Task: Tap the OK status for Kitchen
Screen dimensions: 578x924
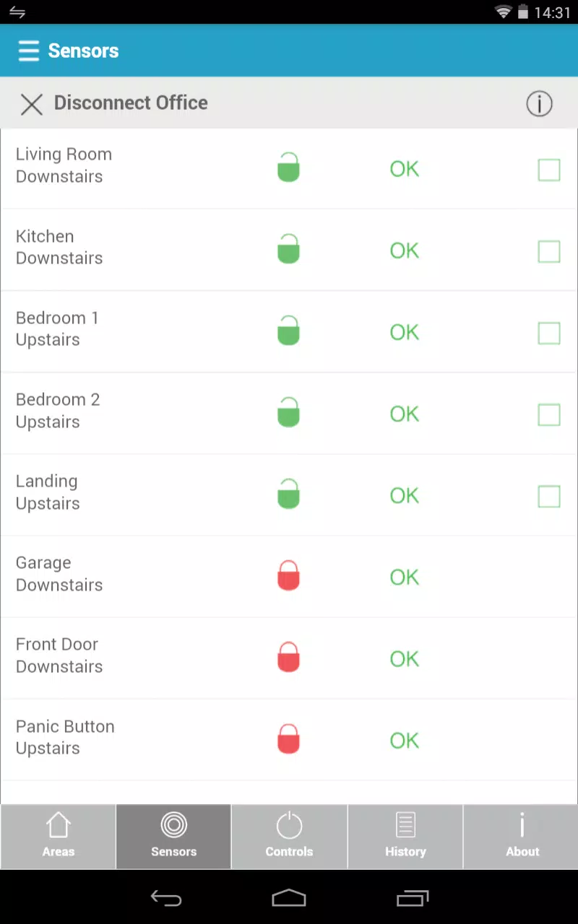Action: point(405,250)
